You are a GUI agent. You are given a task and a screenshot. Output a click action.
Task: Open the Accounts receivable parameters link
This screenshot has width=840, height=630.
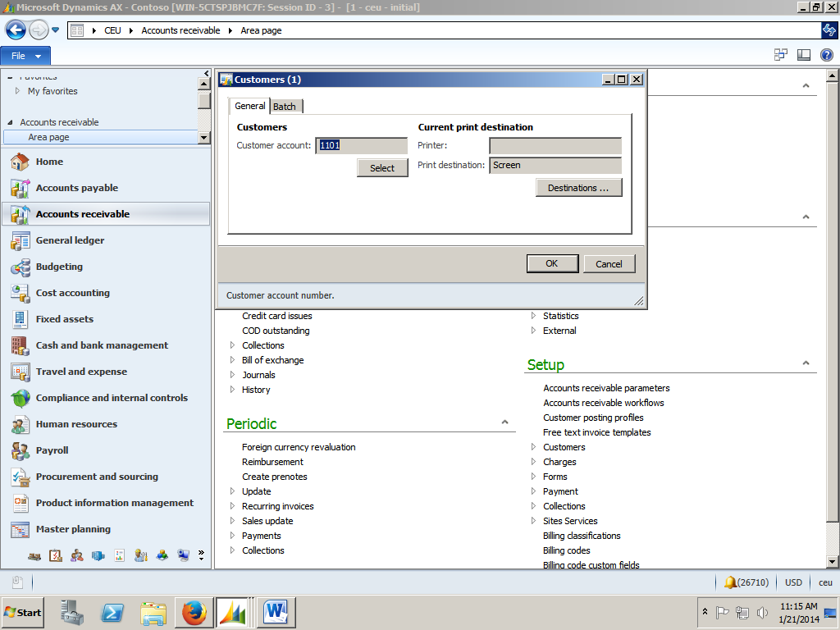click(605, 388)
